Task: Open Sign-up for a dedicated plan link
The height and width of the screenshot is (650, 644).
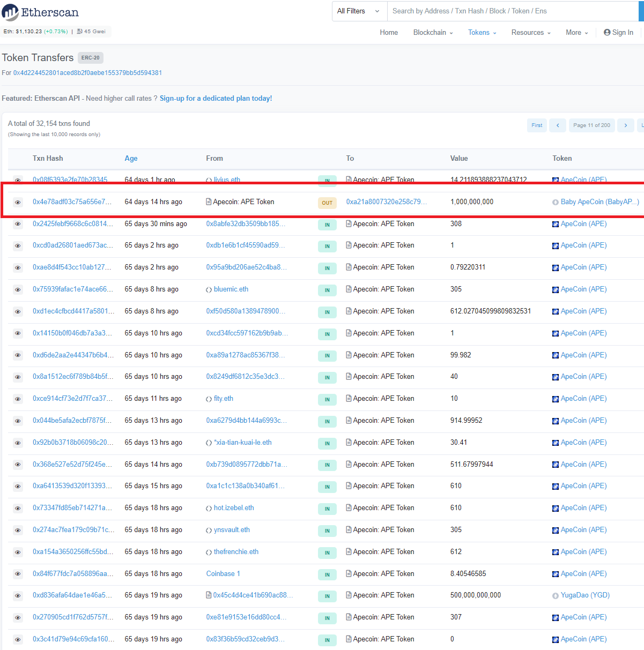Action: click(x=216, y=99)
